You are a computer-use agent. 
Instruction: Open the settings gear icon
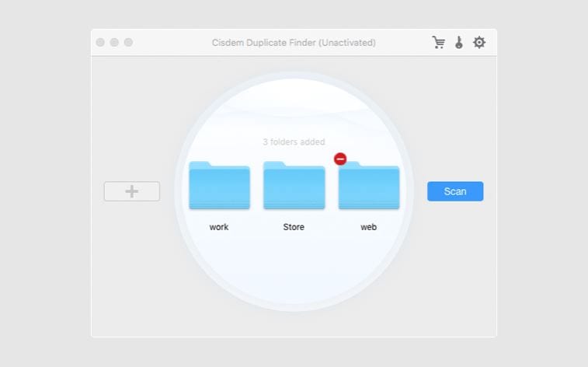(x=479, y=43)
